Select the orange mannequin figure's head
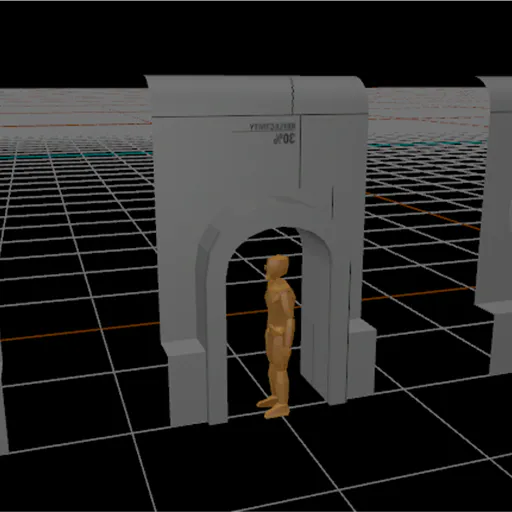 click(277, 267)
